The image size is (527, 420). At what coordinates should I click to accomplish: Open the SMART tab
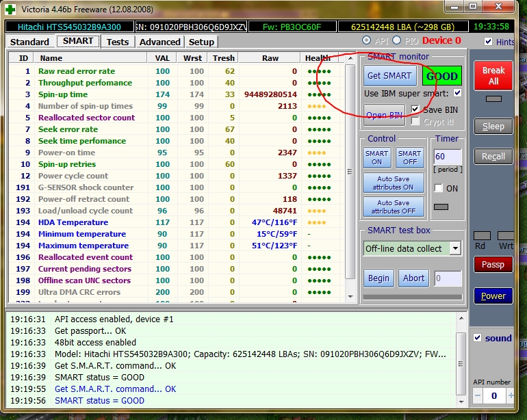[78, 41]
